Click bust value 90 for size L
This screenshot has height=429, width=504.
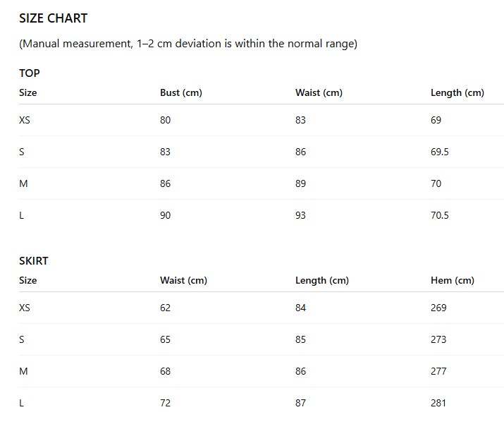[165, 215]
